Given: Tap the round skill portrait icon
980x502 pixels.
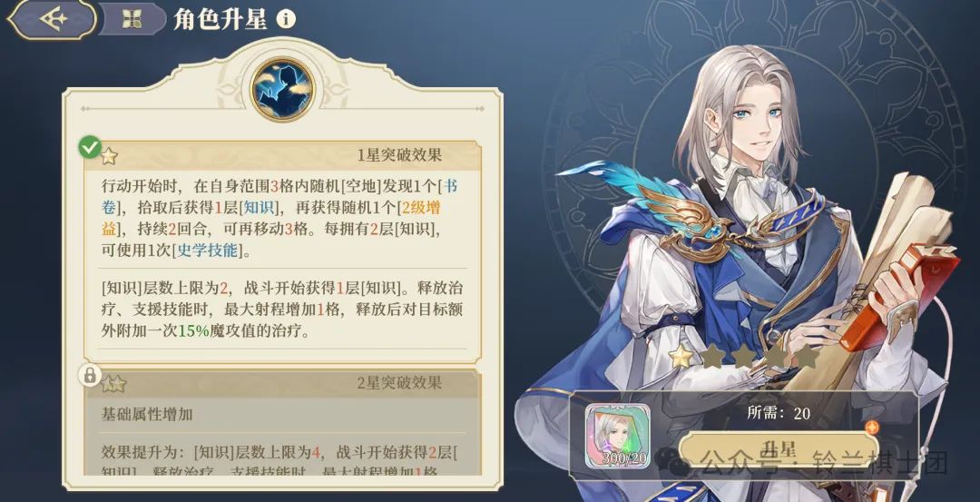Looking at the screenshot, I should (x=282, y=89).
